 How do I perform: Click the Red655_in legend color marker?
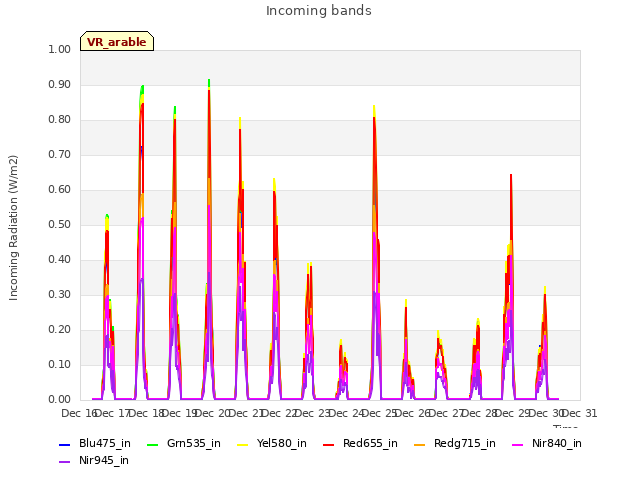pos(329,444)
